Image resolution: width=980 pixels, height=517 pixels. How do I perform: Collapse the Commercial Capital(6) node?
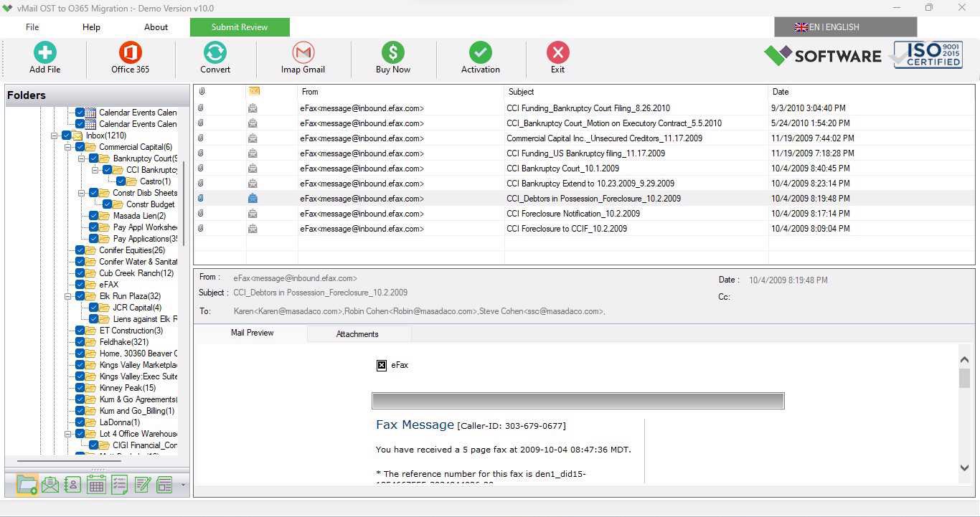(68, 147)
